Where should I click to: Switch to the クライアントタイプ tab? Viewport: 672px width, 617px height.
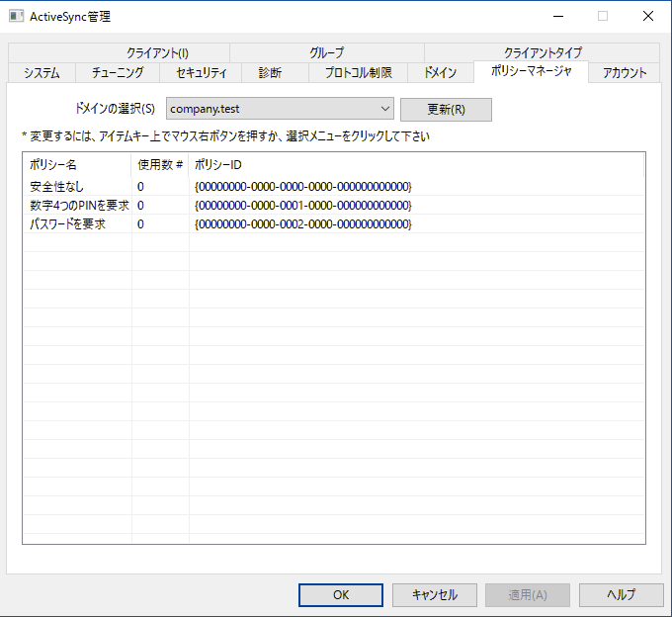coord(543,52)
